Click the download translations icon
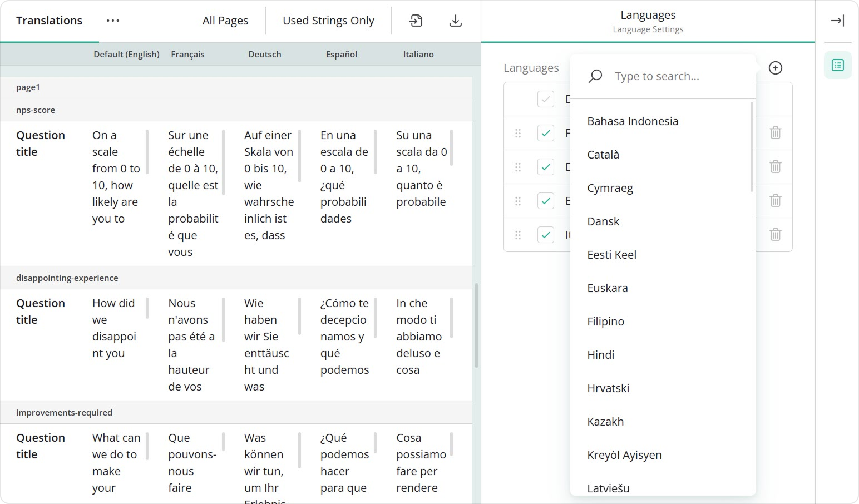Screen dimensions: 859x504 coord(455,20)
